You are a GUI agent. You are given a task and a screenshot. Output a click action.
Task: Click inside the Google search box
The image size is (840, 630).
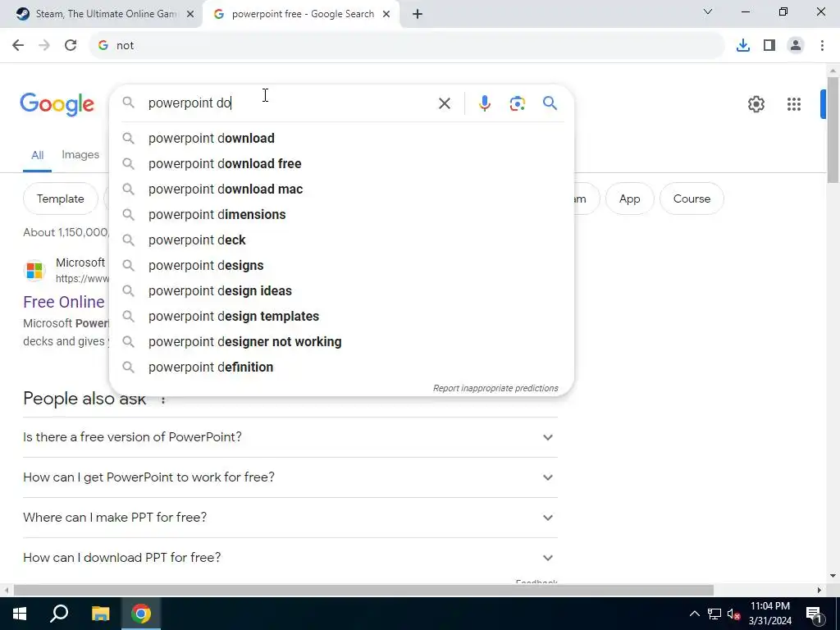(x=290, y=103)
